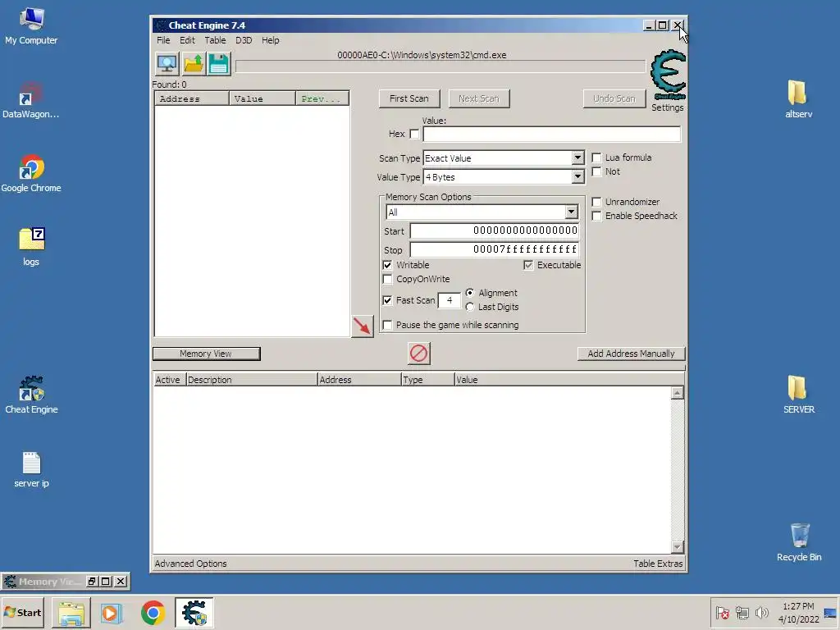840x630 pixels.
Task: Open the File menu
Action: 163,40
